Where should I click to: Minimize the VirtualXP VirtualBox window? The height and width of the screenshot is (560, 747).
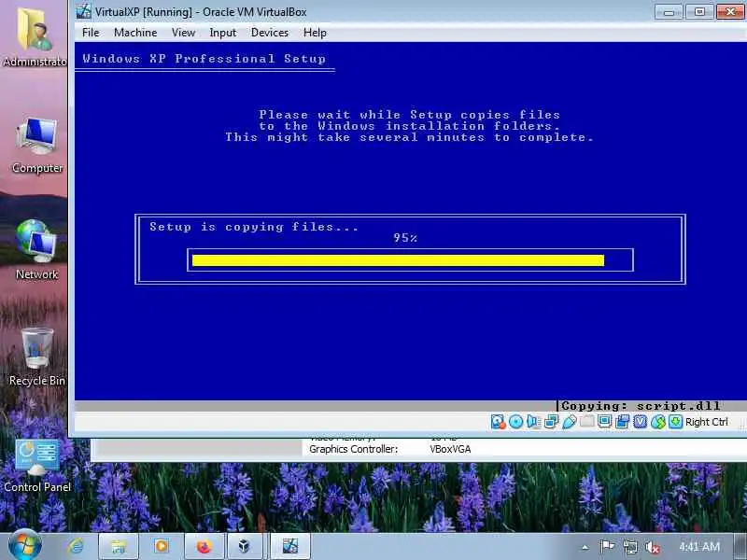point(669,11)
